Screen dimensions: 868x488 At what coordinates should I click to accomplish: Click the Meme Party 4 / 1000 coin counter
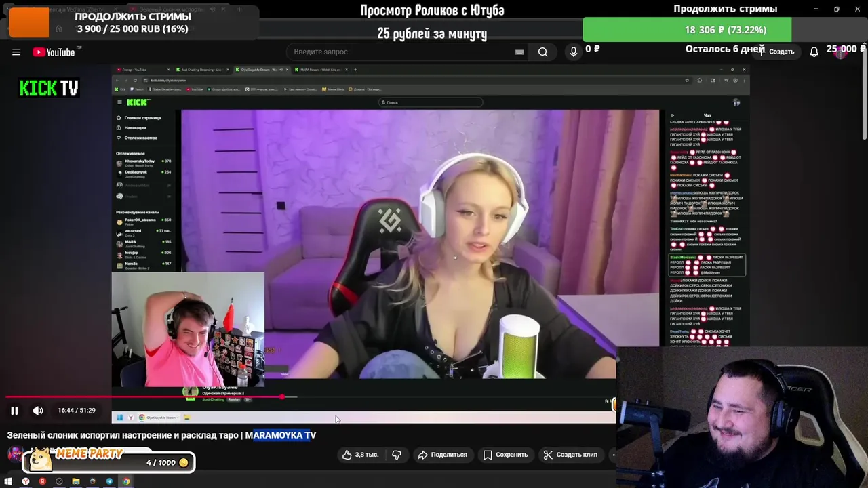pos(167,462)
